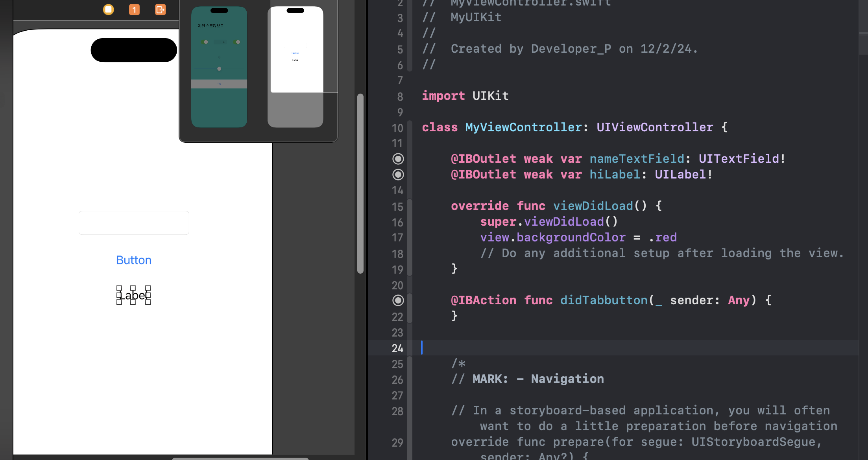Click line number 24 in the gutter
The width and height of the screenshot is (868, 460).
[397, 348]
